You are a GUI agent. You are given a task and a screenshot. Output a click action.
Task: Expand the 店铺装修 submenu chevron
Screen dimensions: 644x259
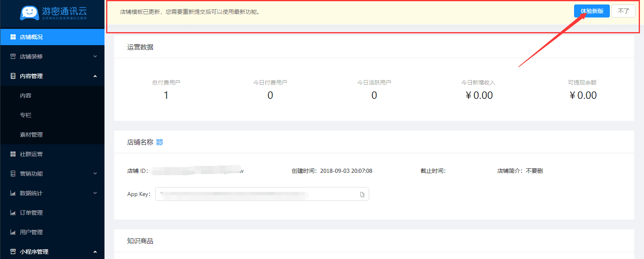tap(95, 57)
